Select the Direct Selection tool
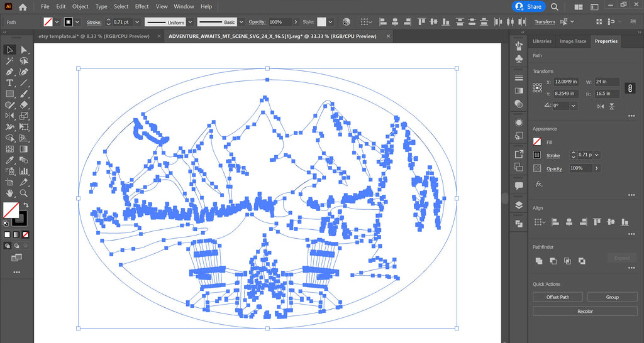Screen dimensions: 644x343 click(24, 50)
